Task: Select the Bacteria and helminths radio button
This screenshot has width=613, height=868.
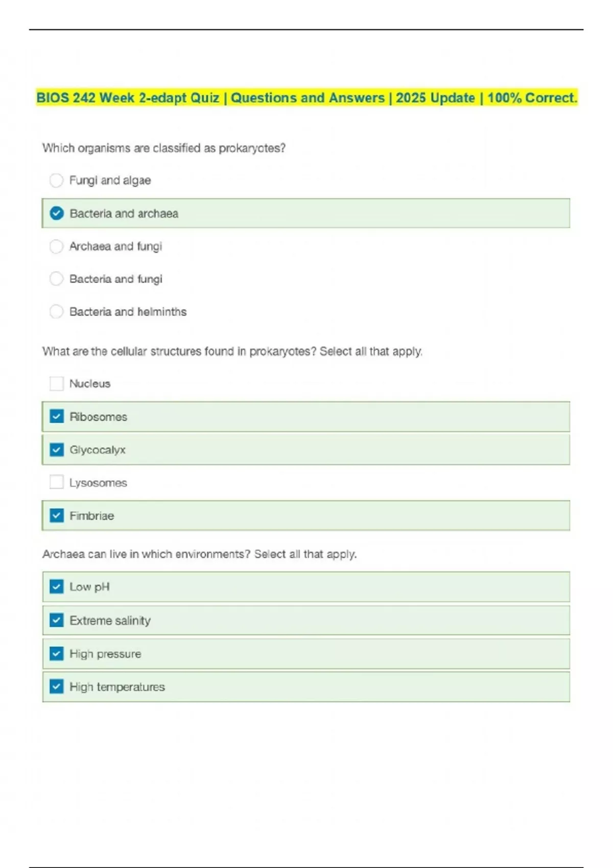Action: coord(56,311)
